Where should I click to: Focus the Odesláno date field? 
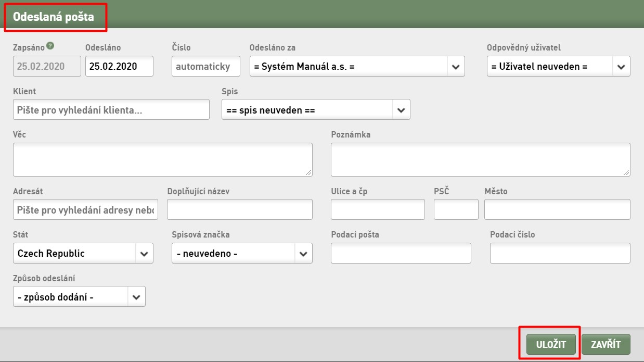119,66
